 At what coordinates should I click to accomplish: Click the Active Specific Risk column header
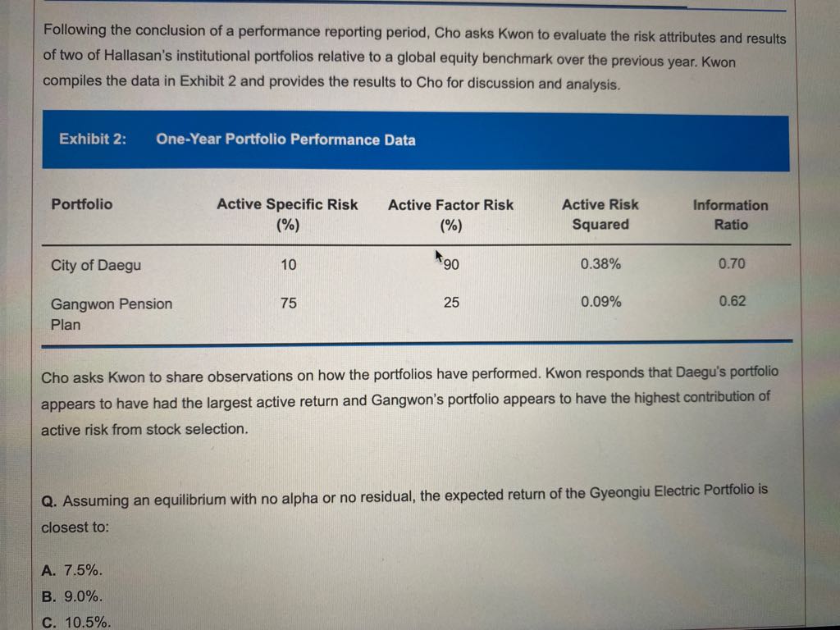click(287, 214)
